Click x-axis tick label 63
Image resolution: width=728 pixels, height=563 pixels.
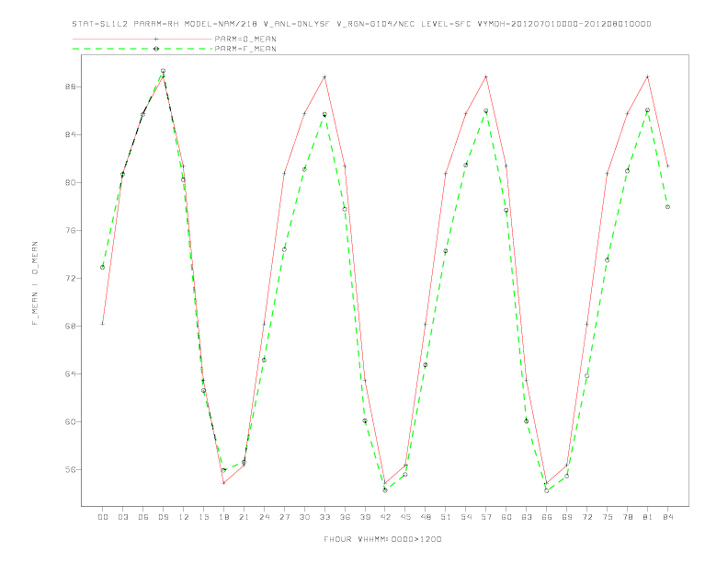coord(527,517)
